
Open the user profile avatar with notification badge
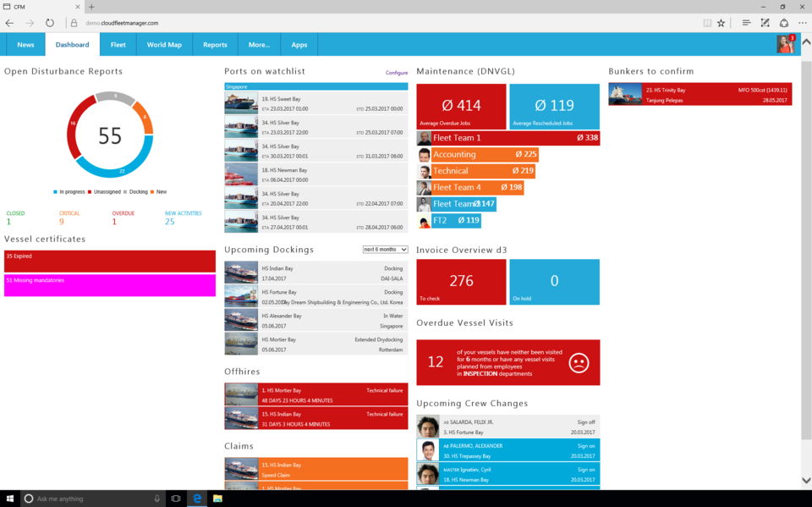[786, 44]
